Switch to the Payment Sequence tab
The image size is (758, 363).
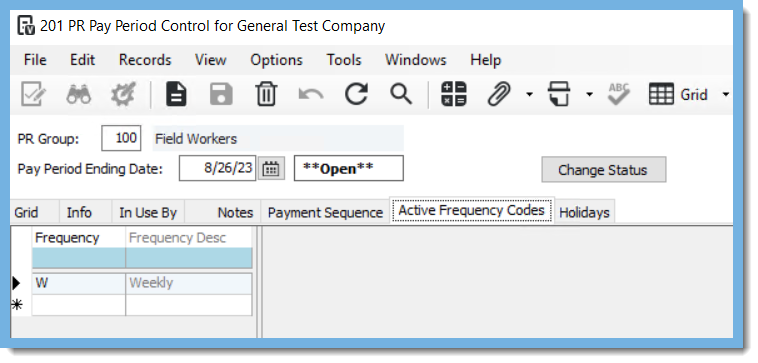click(x=325, y=213)
